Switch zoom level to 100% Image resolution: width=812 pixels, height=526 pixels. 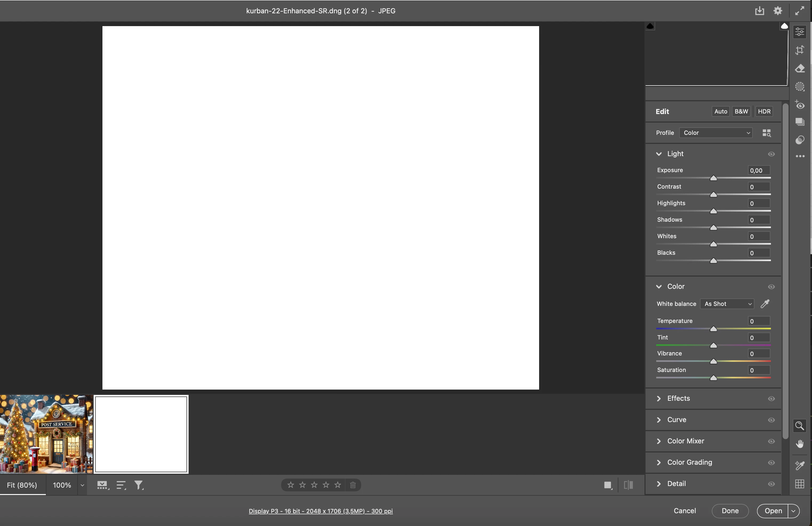click(62, 485)
